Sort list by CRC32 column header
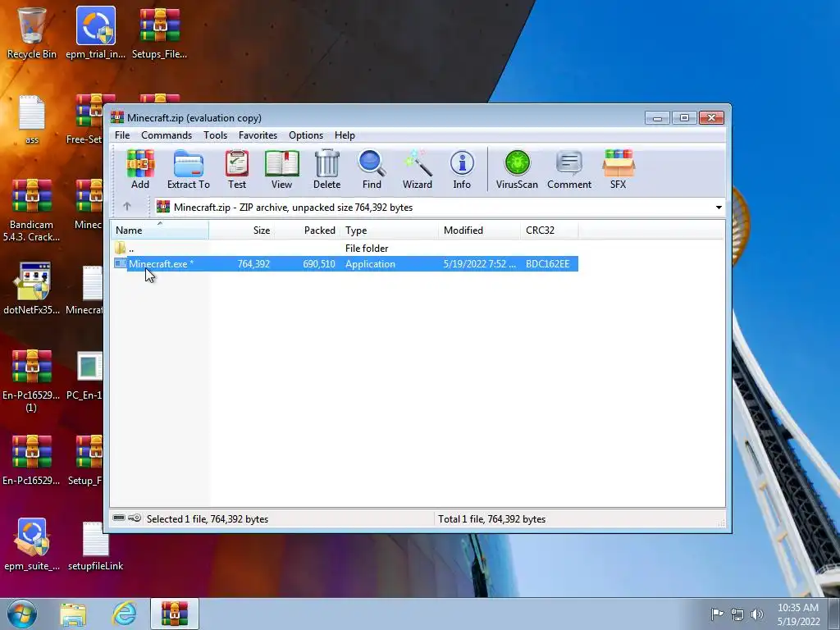840x630 pixels. 549,231
